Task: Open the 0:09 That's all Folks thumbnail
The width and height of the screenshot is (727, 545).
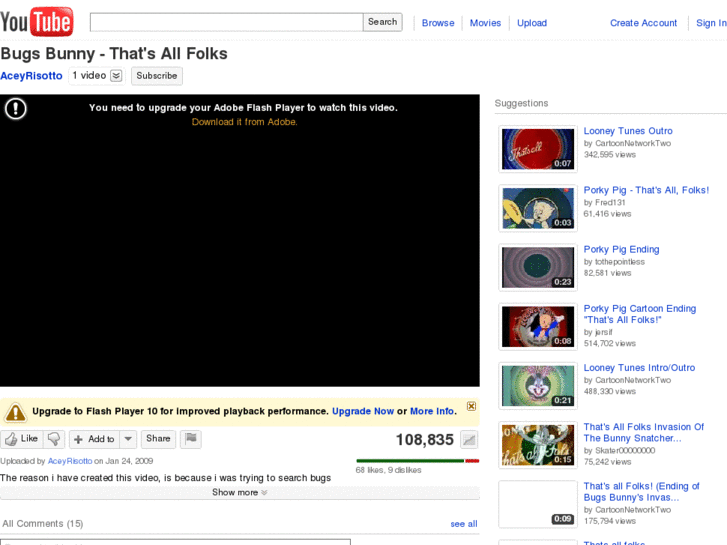Action: coord(538,504)
